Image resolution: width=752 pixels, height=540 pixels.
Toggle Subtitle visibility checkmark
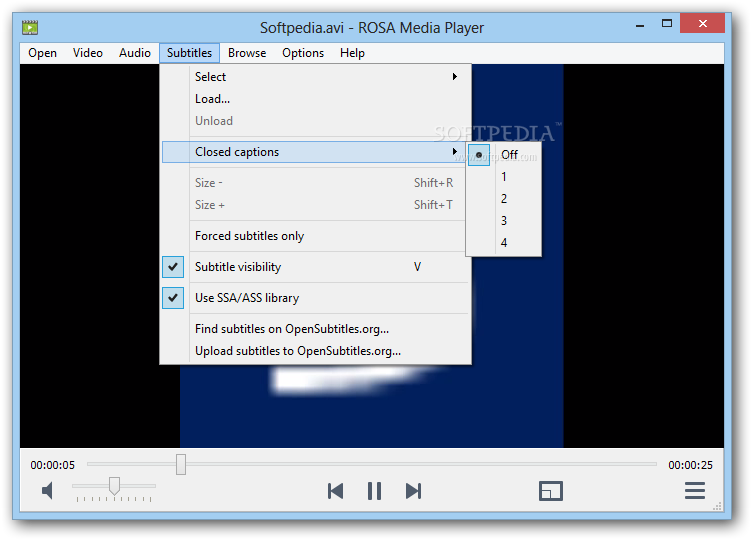315,267
